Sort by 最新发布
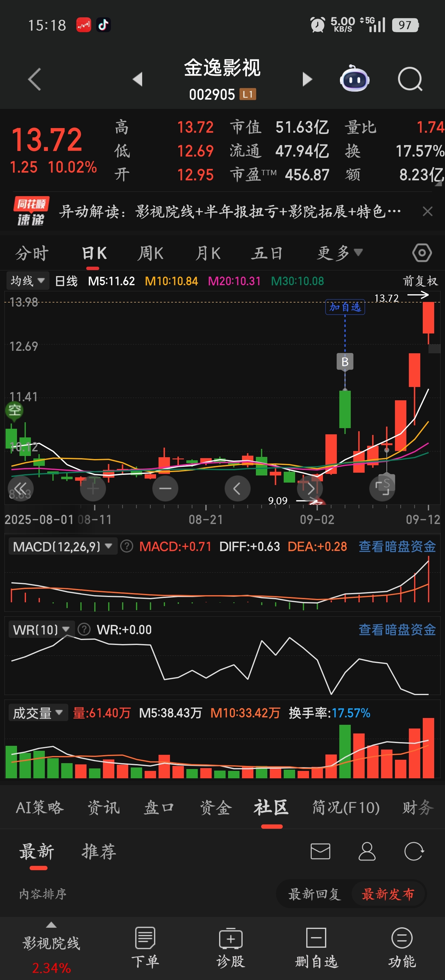The image size is (445, 980). (388, 894)
